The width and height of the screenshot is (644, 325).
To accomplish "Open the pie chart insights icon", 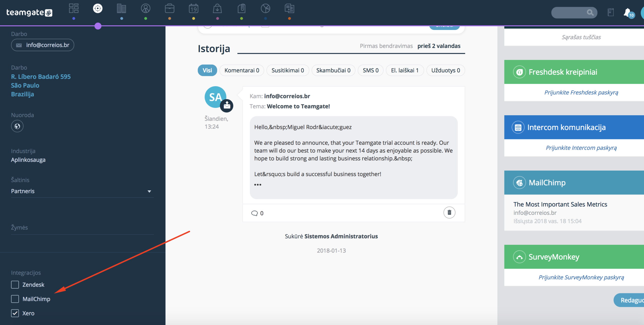I will click(265, 9).
